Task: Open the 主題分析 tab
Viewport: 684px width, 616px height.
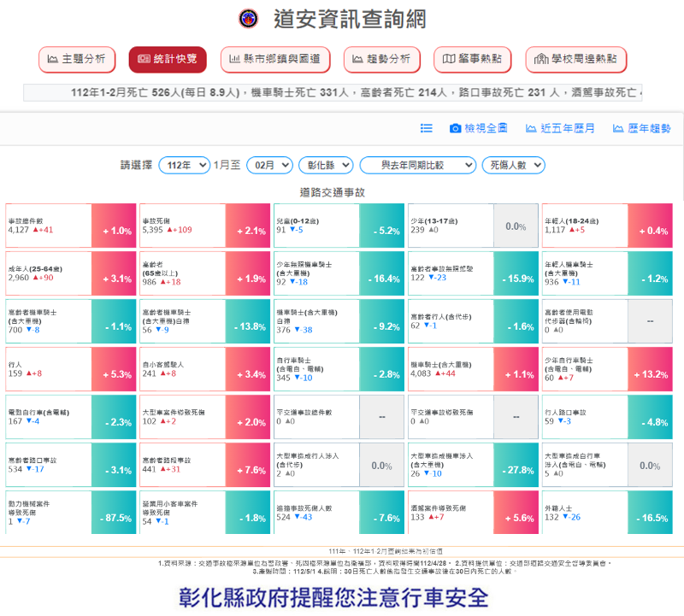Action: (77, 59)
